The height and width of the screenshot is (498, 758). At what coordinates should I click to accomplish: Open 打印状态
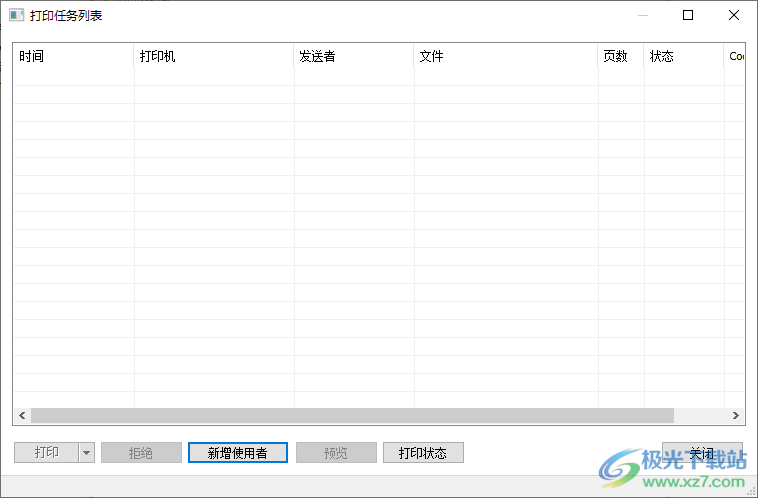pos(423,453)
